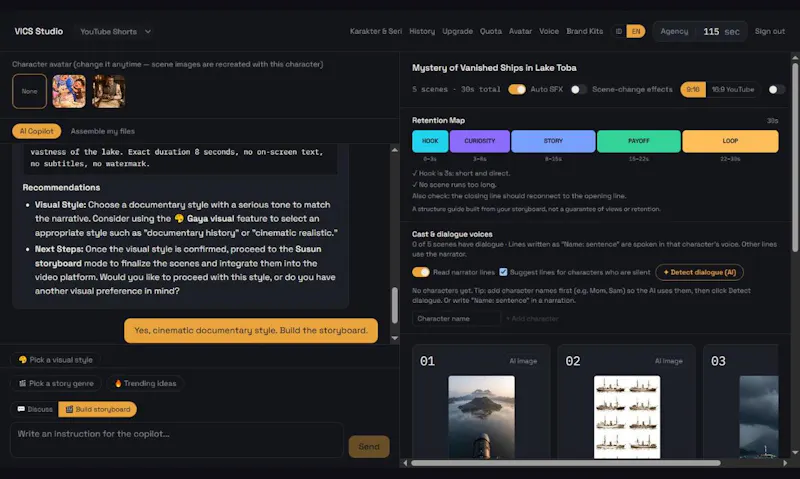Image resolution: width=800 pixels, height=479 pixels.
Task: Click the HOOK retention segment
Action: [430, 141]
